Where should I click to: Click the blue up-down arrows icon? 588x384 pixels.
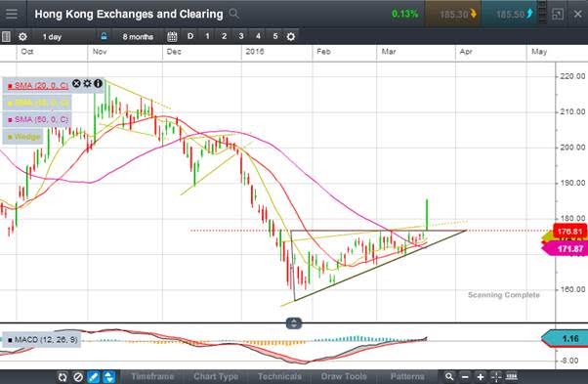click(x=108, y=376)
